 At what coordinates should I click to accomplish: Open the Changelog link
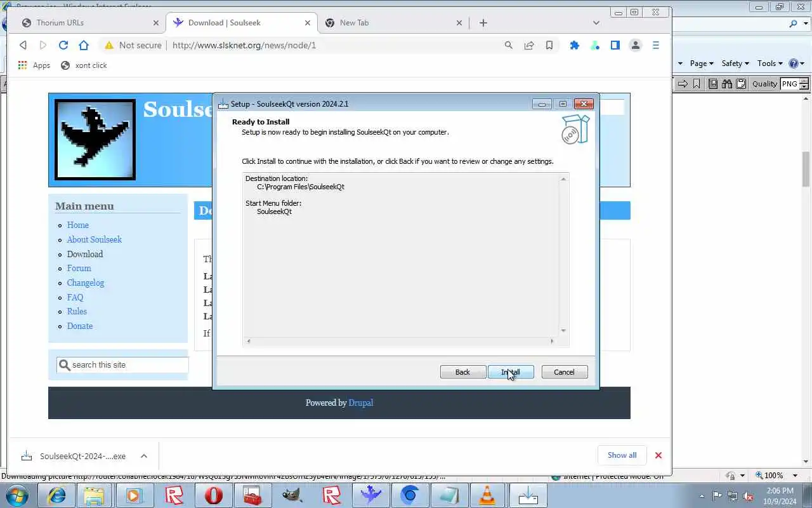86,283
